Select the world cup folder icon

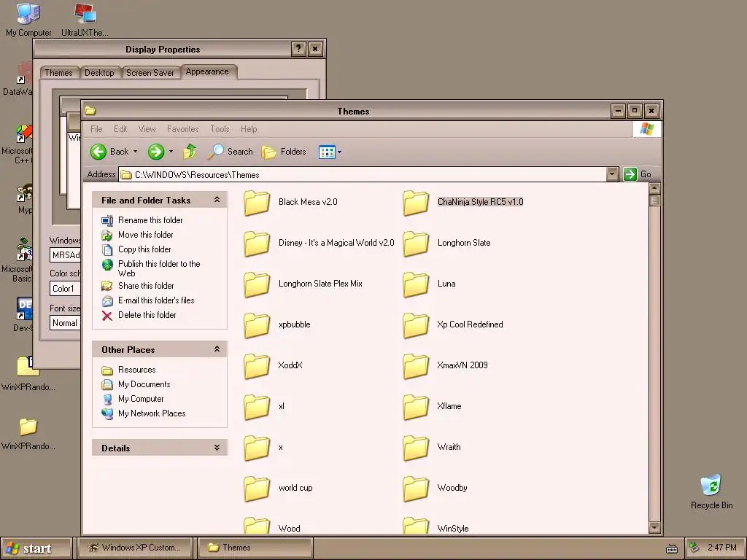[x=257, y=489]
